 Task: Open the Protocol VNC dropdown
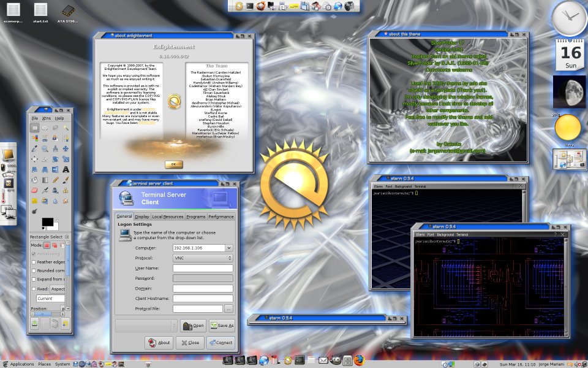(x=203, y=258)
